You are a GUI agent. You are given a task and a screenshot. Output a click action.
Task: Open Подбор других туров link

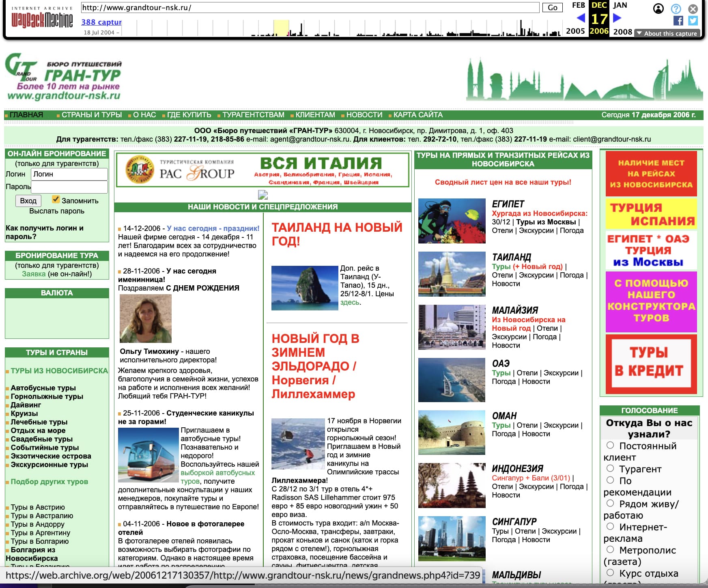(49, 482)
